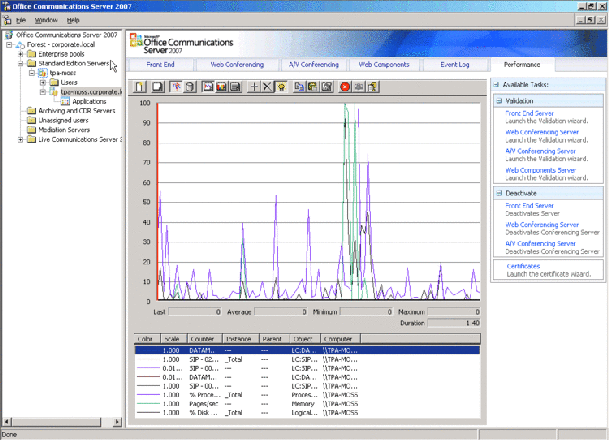Select the Memory object counter row

pos(307,404)
